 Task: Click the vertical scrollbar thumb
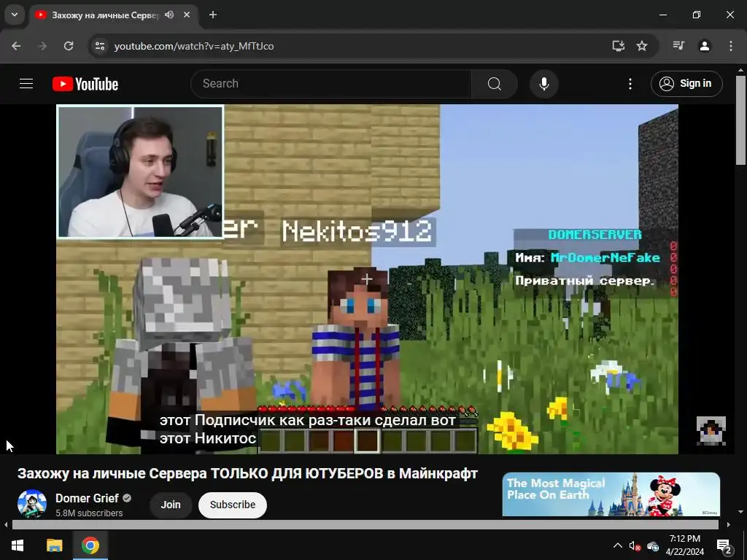pos(740,120)
